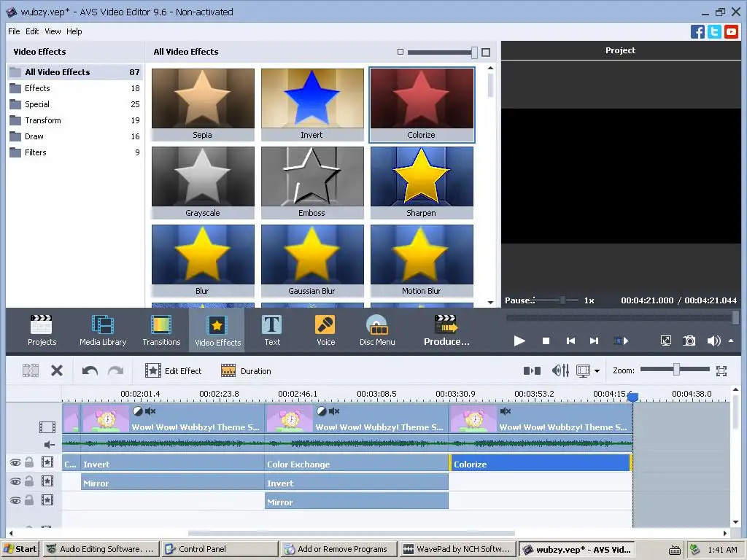Image resolution: width=747 pixels, height=560 pixels.
Task: Select the Colorize effect block on timeline
Action: coord(541,463)
